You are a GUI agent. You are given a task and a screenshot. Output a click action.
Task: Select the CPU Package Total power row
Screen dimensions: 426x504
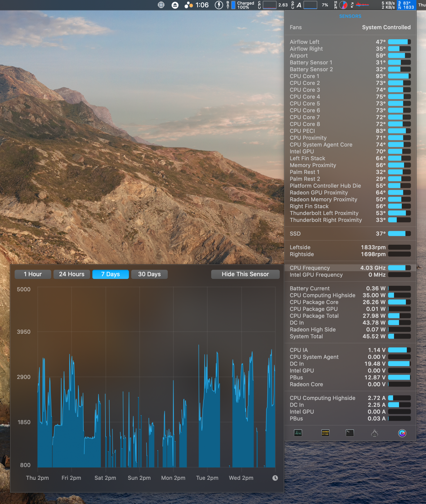coord(350,316)
